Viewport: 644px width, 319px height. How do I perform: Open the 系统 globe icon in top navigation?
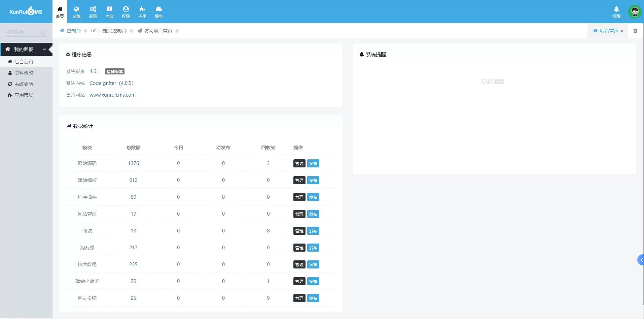click(76, 12)
